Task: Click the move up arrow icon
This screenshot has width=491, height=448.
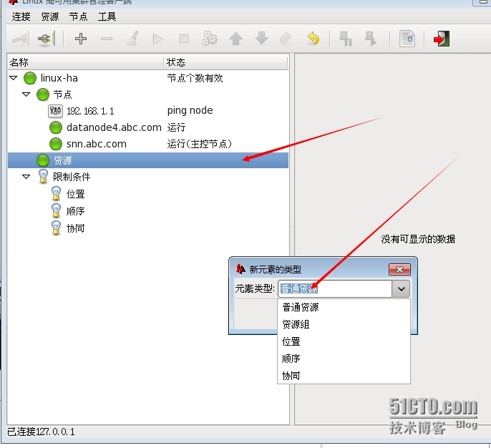Action: (235, 39)
